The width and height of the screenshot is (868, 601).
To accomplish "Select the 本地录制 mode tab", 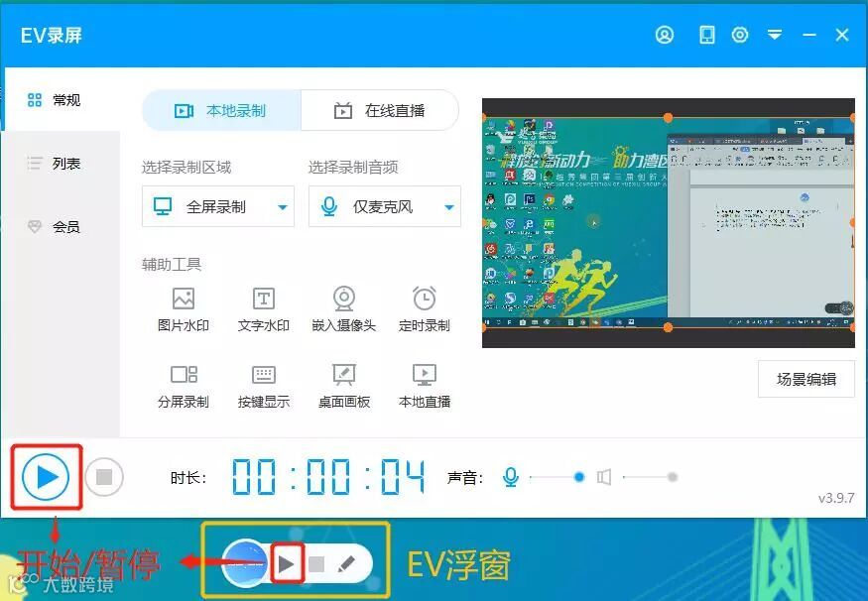I will click(x=221, y=111).
